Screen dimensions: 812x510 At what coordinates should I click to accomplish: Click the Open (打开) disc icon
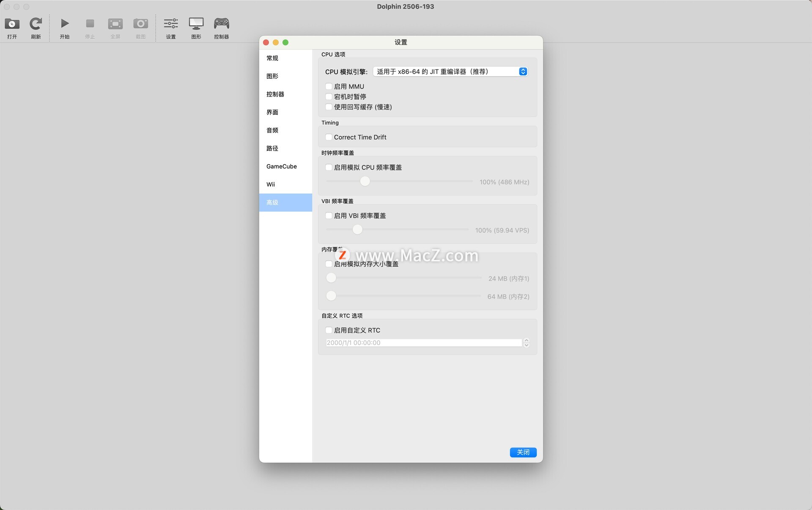click(12, 24)
